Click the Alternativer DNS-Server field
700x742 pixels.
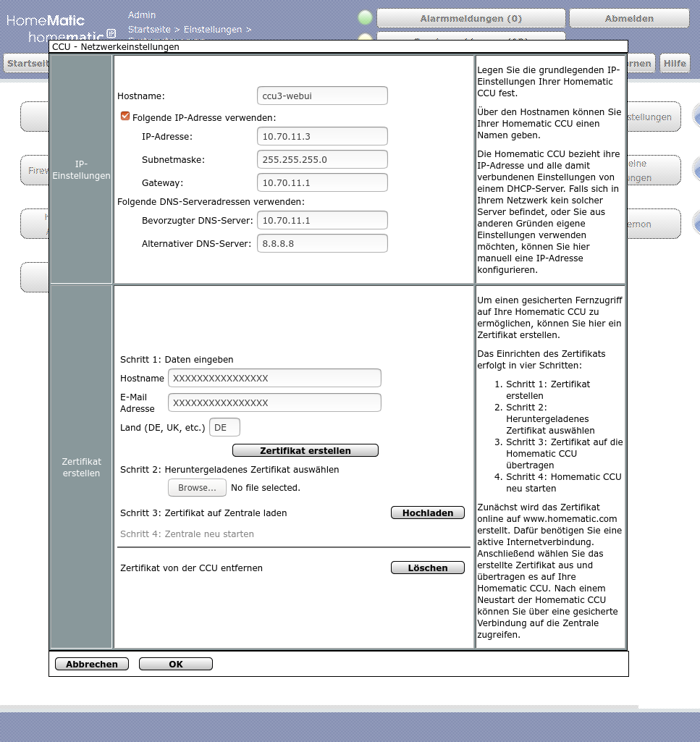(x=322, y=243)
